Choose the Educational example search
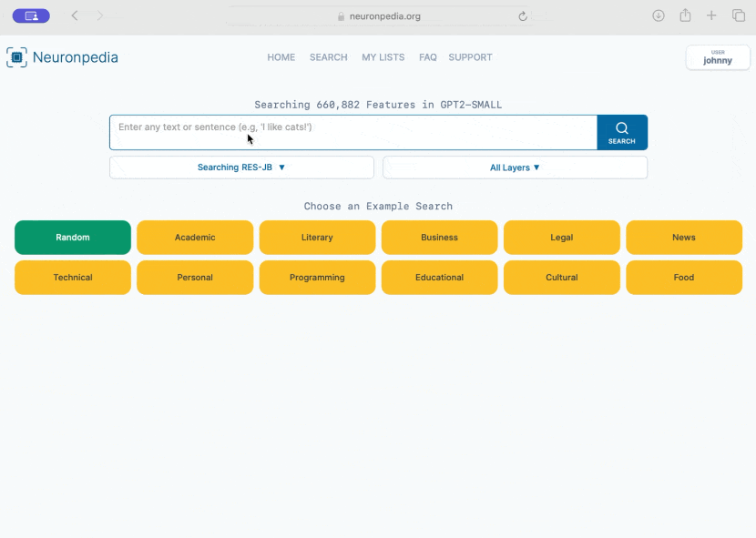Viewport: 756px width, 538px height. tap(439, 278)
